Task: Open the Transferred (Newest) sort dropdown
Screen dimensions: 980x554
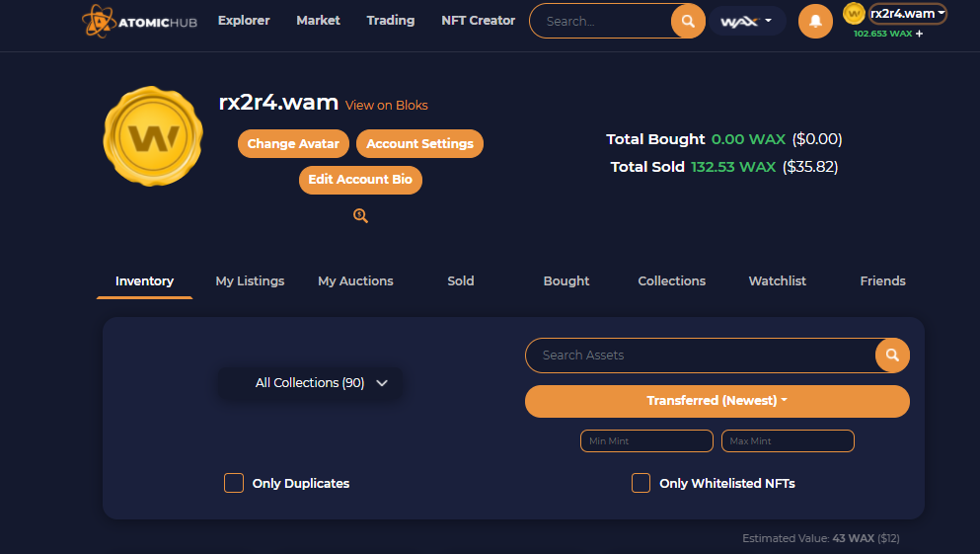Action: (716, 401)
